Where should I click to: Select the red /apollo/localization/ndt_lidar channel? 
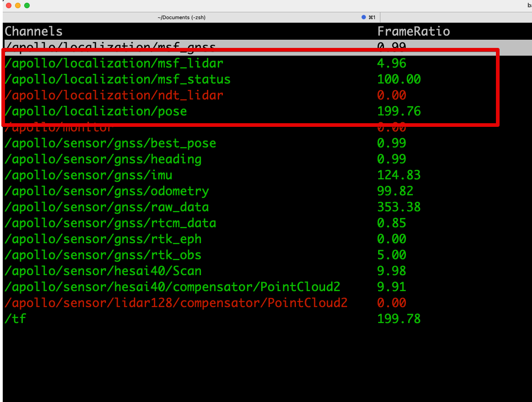pyautogui.click(x=114, y=95)
